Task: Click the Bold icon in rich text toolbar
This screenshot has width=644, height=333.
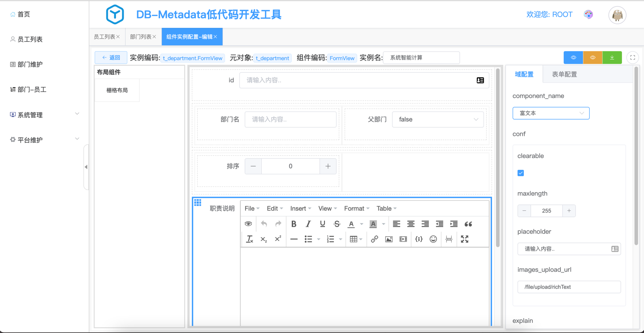Action: [x=294, y=224]
